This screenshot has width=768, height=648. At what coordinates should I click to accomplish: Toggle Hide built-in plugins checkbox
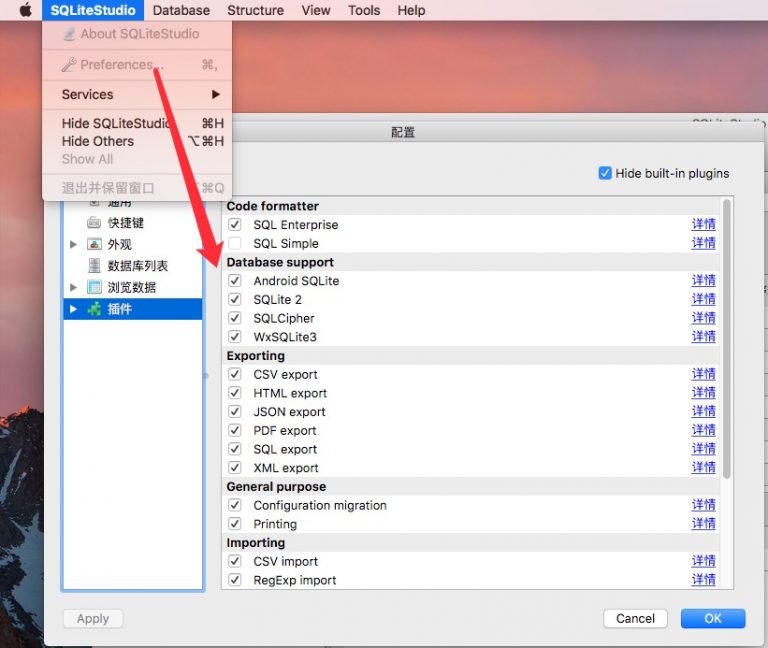[x=605, y=173]
